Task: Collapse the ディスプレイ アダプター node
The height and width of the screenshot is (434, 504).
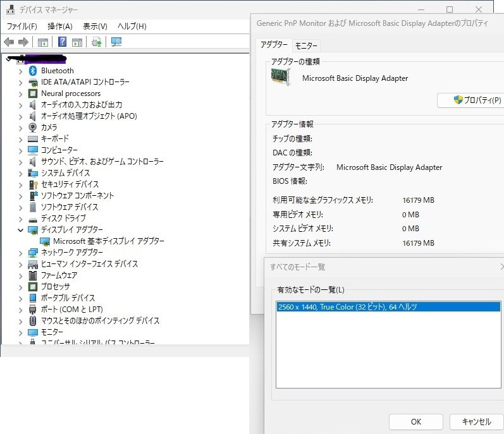Action: (x=21, y=230)
